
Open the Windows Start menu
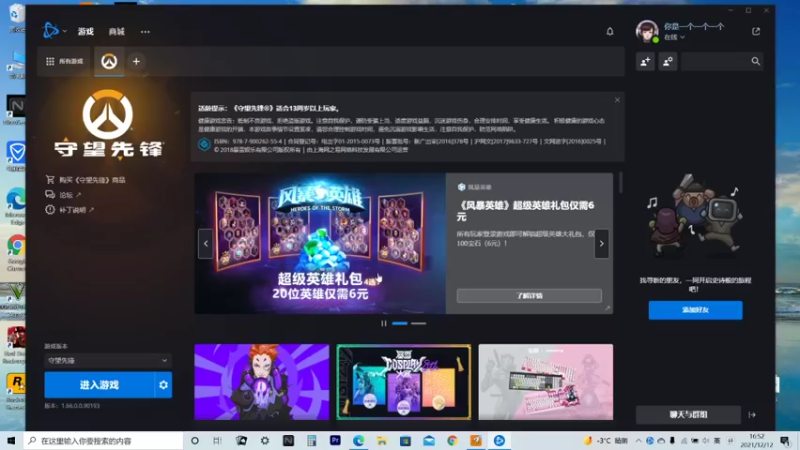[11, 441]
